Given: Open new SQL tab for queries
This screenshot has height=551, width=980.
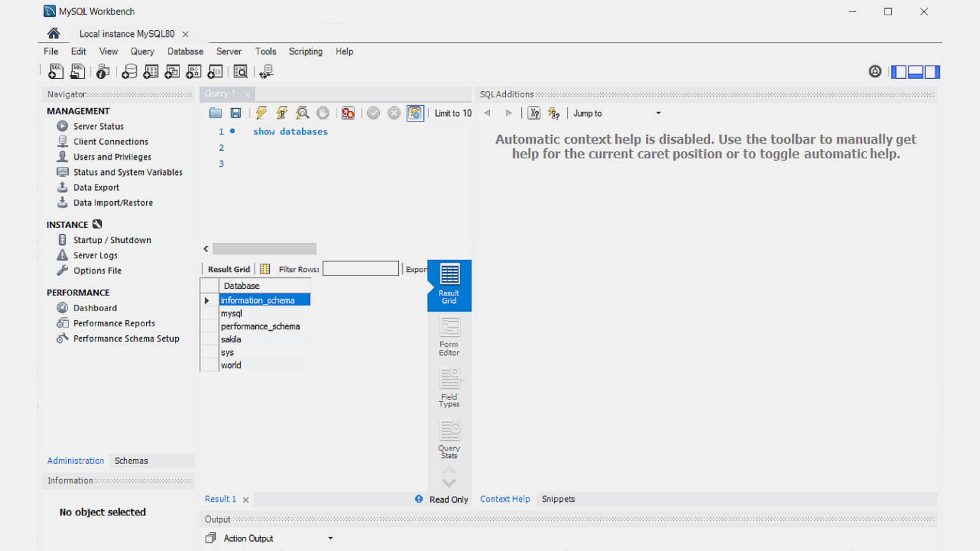Looking at the screenshot, I should (55, 72).
